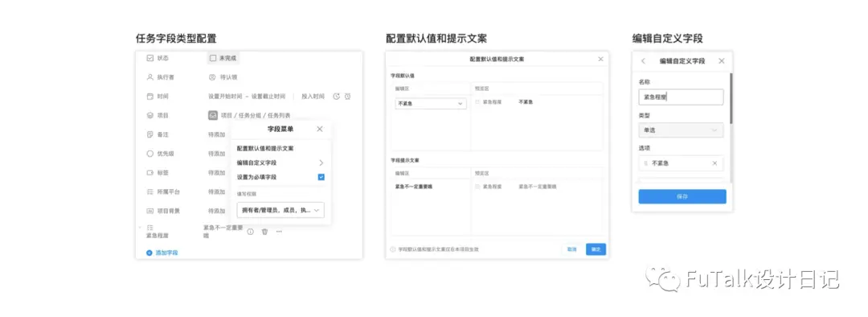Click 项目 / 任务分组 / 任务列表 text
The height and width of the screenshot is (317, 868).
click(256, 115)
